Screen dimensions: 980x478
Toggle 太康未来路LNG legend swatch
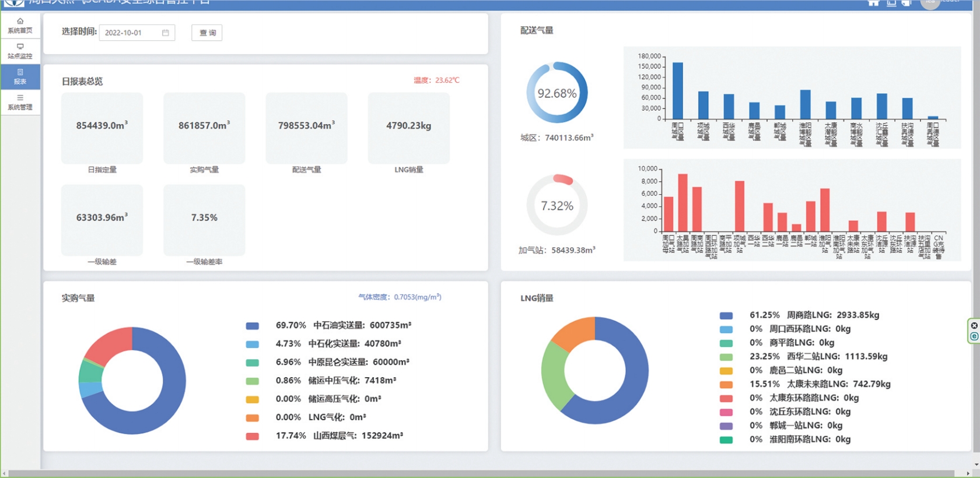(726, 385)
